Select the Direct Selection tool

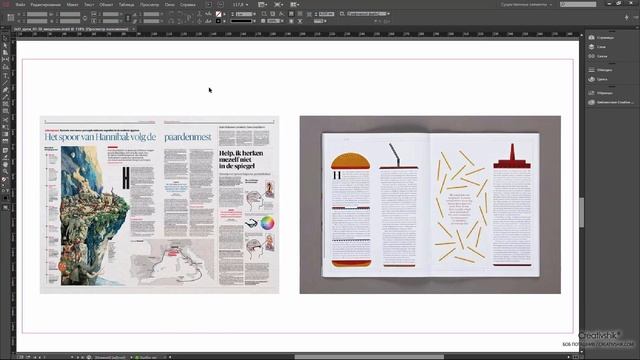[x=5, y=45]
